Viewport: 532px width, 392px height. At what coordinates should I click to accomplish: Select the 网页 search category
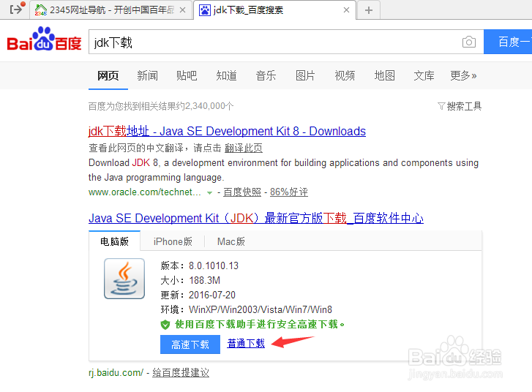[108, 75]
